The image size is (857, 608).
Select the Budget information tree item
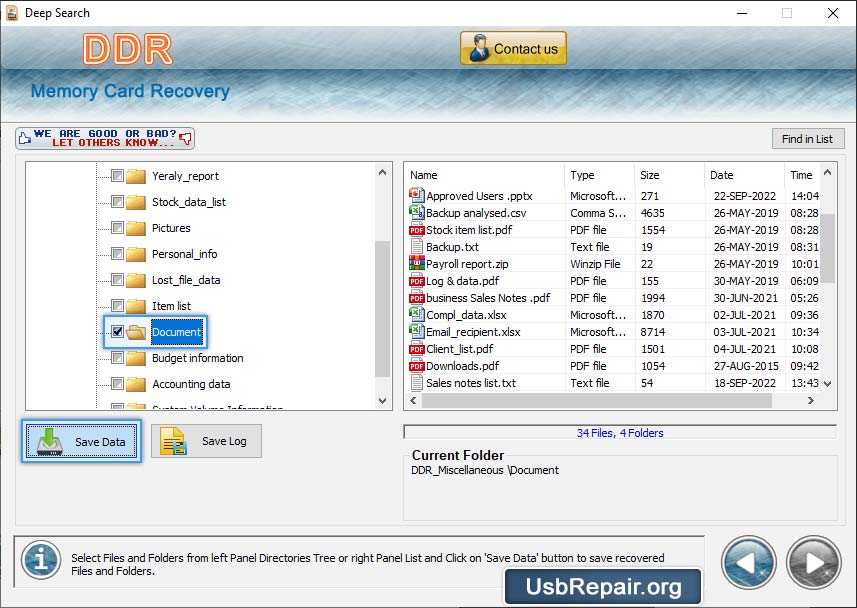tap(197, 358)
